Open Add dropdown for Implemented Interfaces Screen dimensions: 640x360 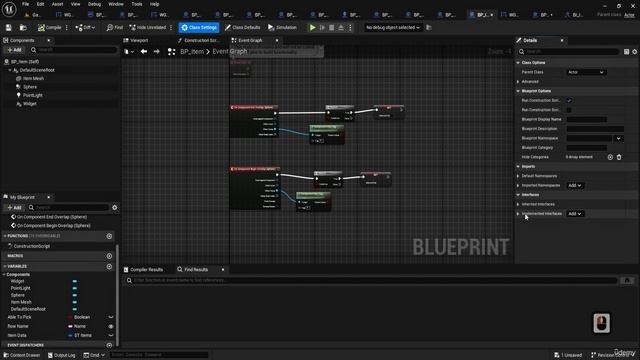click(x=575, y=214)
